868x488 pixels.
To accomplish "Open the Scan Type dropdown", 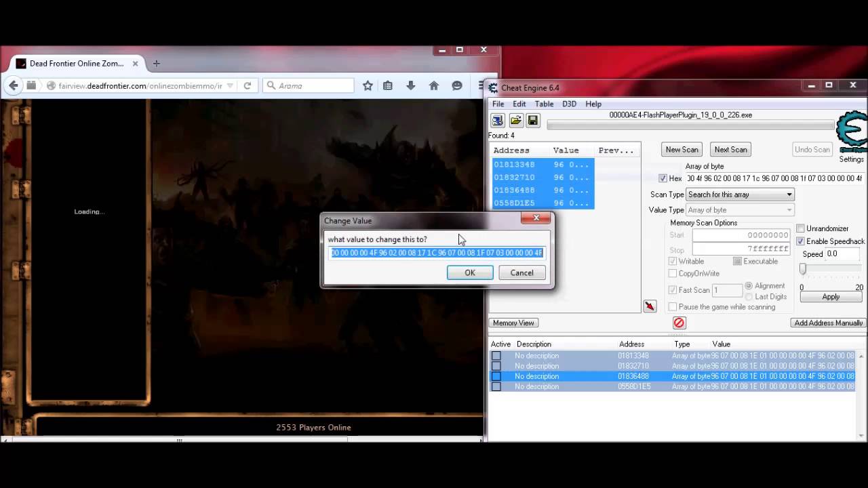I will pyautogui.click(x=740, y=195).
